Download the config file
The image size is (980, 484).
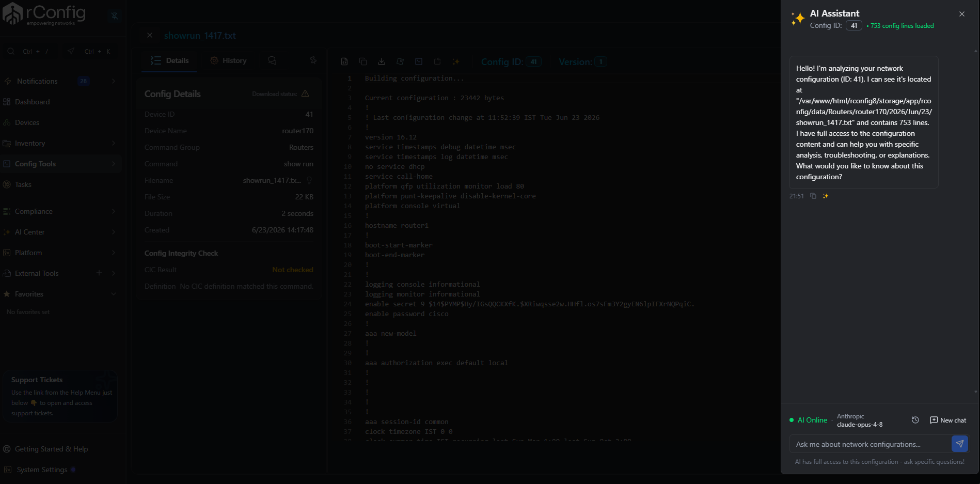tap(382, 61)
